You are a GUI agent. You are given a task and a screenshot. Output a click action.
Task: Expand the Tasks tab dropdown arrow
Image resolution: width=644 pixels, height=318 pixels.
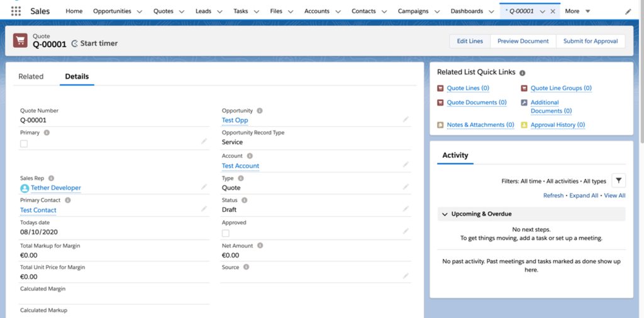257,11
